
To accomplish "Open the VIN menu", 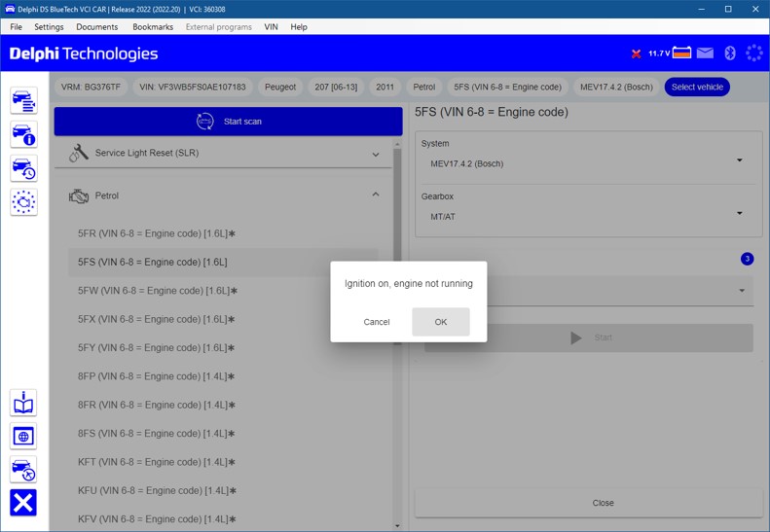I will tap(271, 27).
